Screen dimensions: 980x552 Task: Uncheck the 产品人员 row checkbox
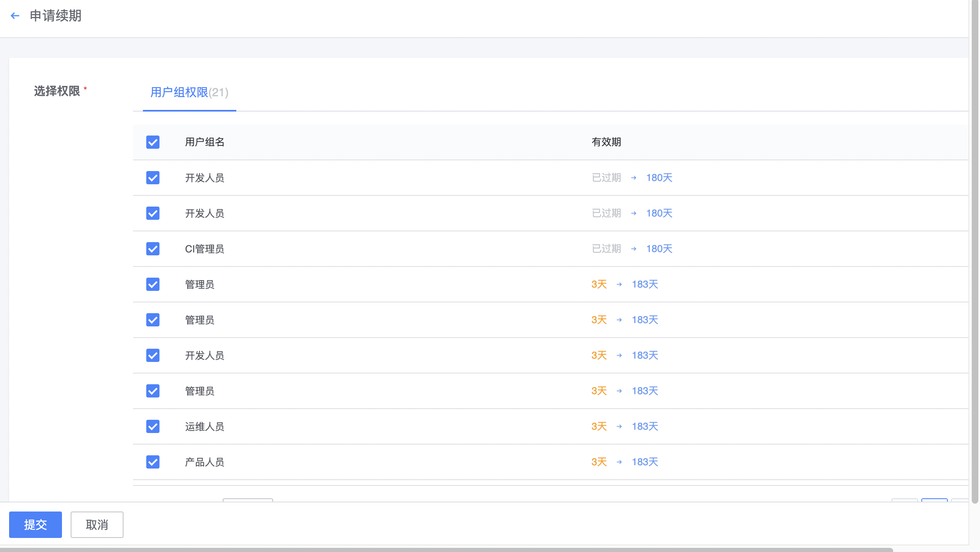coord(153,462)
